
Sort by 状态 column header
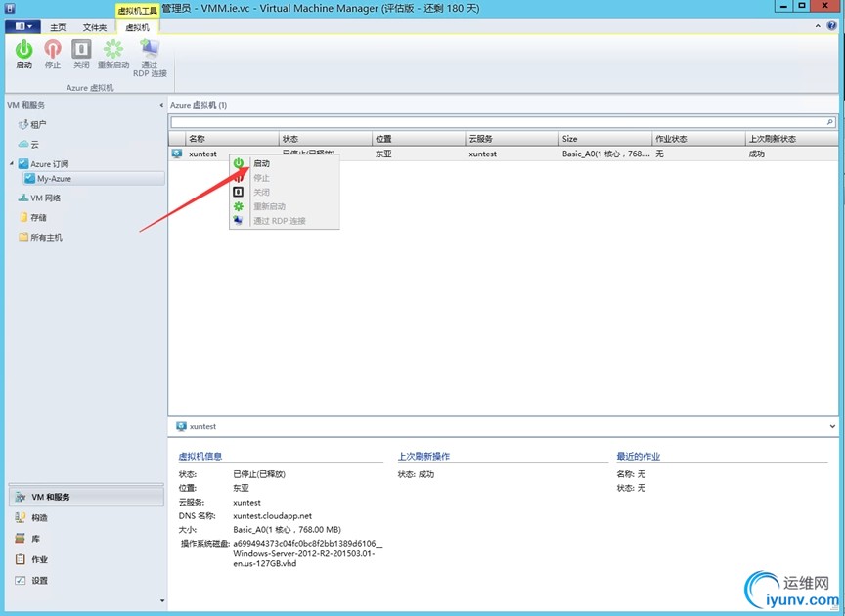(x=326, y=139)
